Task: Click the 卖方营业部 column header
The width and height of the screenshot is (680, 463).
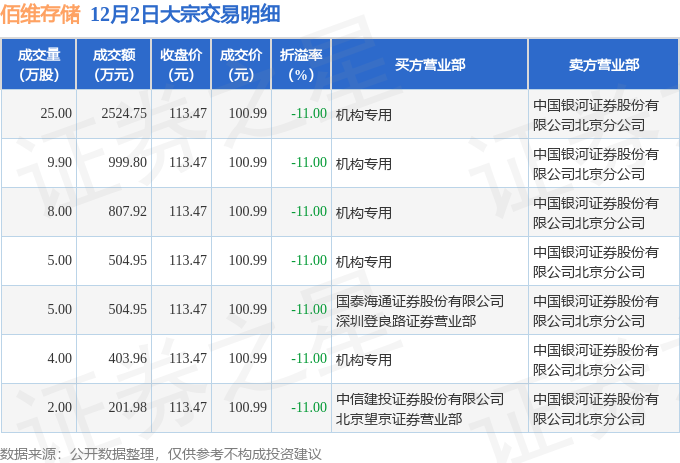Action: 604,65
